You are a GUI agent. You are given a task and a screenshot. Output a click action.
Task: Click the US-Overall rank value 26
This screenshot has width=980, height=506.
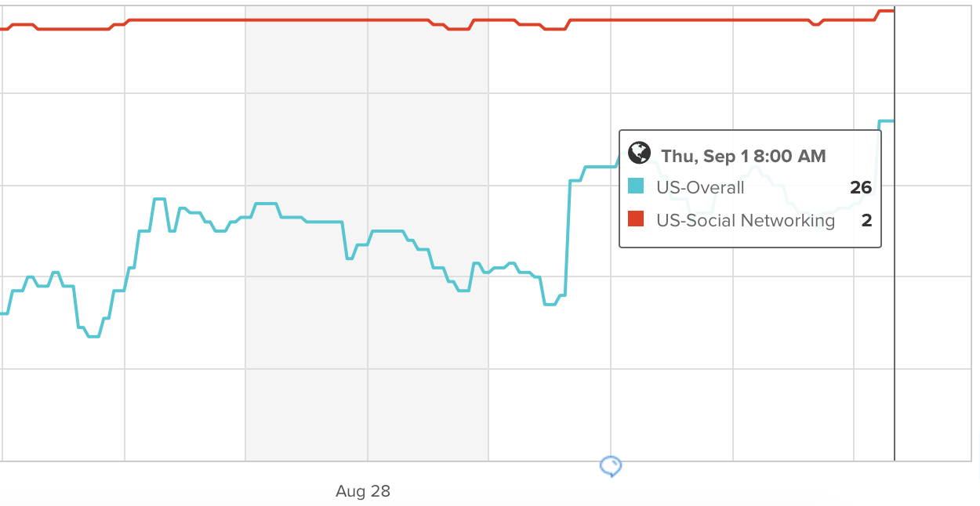click(860, 188)
